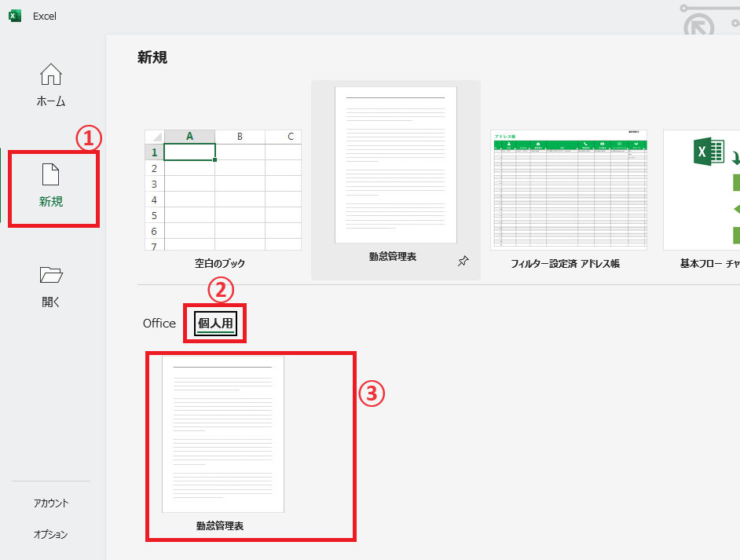Select フィルター設定済 アドレス帳 template thumbnail
Viewport: 740px width, 560px height.
click(x=569, y=190)
